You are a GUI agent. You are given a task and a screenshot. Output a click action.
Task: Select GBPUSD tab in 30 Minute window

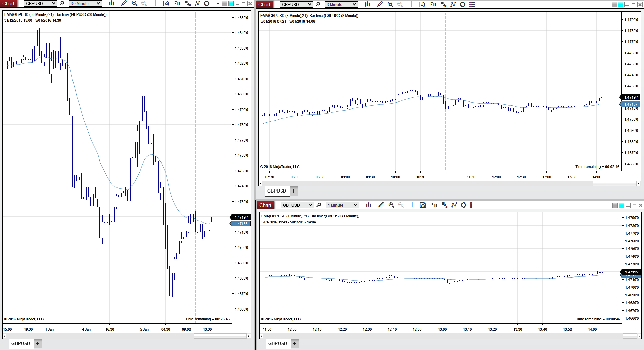click(x=21, y=343)
